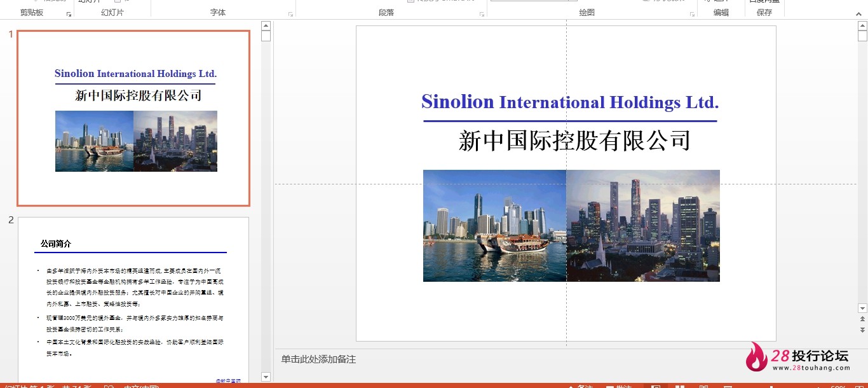Select slide 1 thumbnail with the Sinolion title
The width and height of the screenshot is (868, 388).
(133, 118)
